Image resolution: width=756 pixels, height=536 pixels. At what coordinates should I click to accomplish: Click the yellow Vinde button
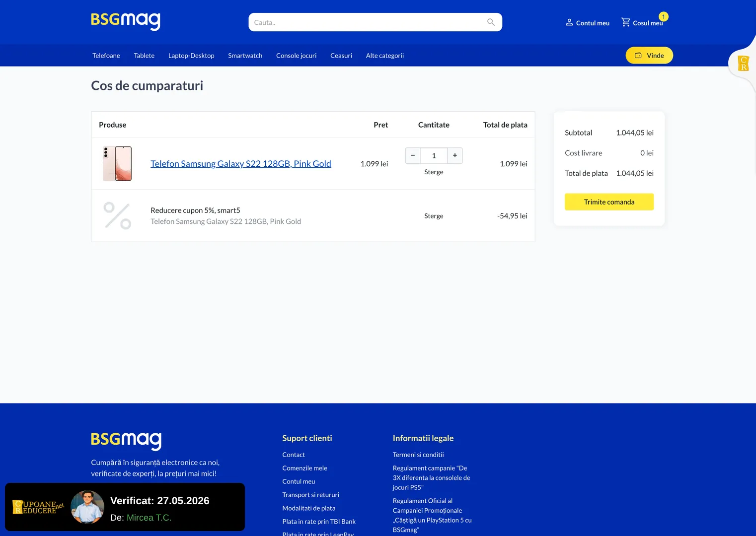click(649, 56)
